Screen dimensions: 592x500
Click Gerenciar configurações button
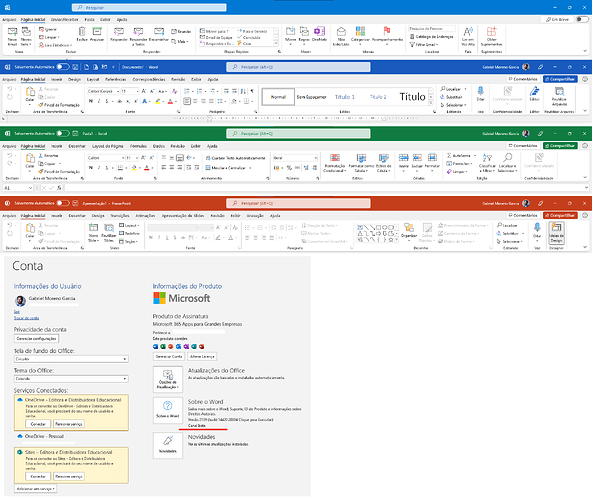(36, 339)
